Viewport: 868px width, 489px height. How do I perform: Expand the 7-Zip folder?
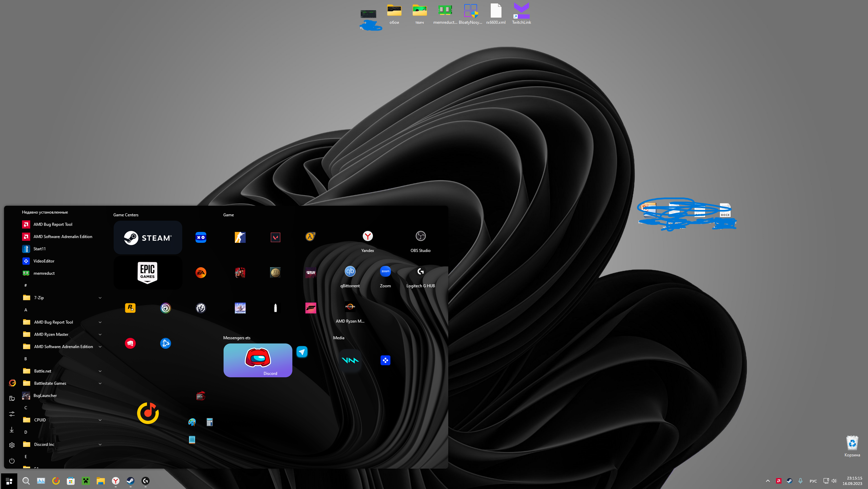tap(100, 298)
